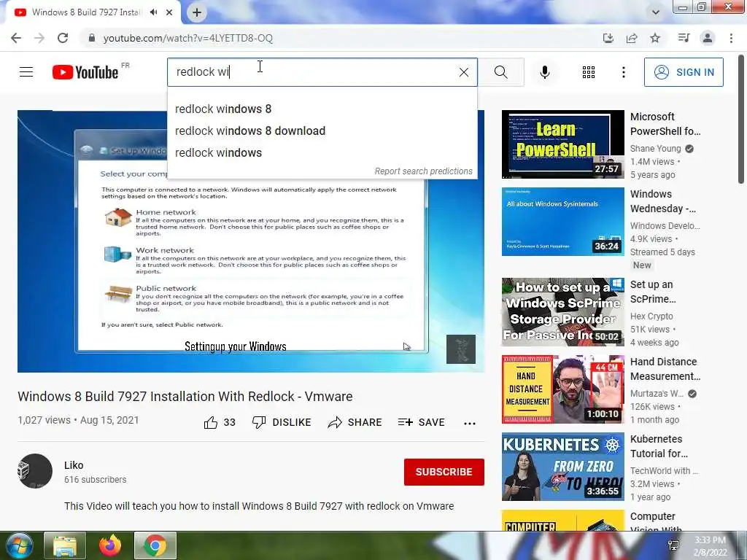Open Chrome's three-dot menu
Viewport: 747px width, 560px height.
click(731, 38)
